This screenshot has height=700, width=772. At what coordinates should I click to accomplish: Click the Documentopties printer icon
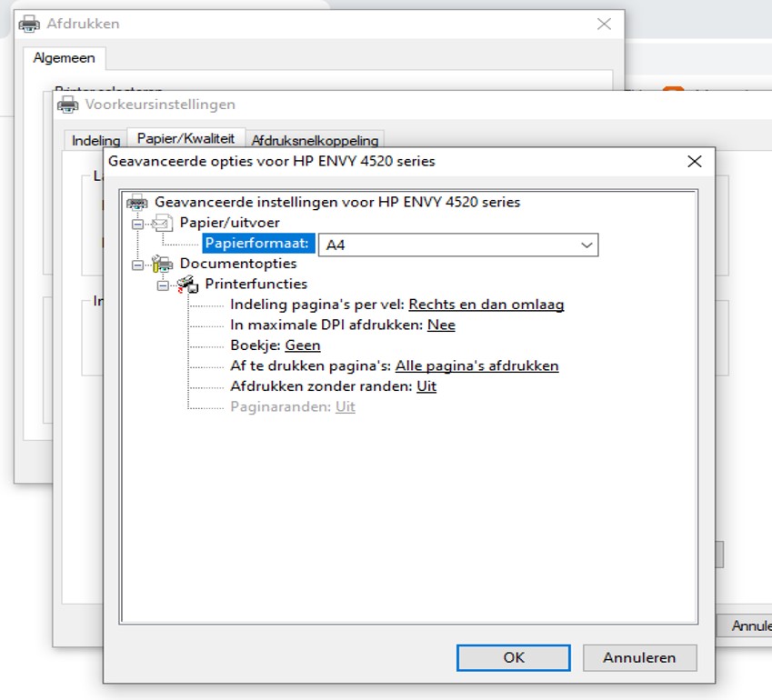162,264
